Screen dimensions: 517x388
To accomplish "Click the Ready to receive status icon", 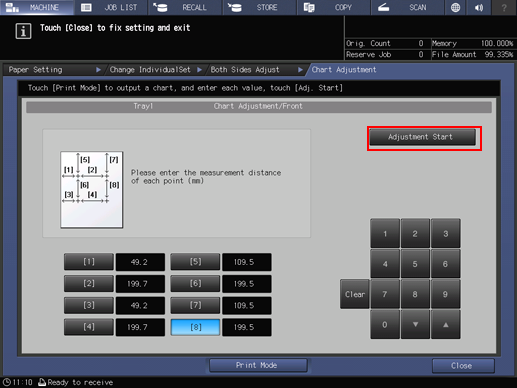I will (x=42, y=382).
